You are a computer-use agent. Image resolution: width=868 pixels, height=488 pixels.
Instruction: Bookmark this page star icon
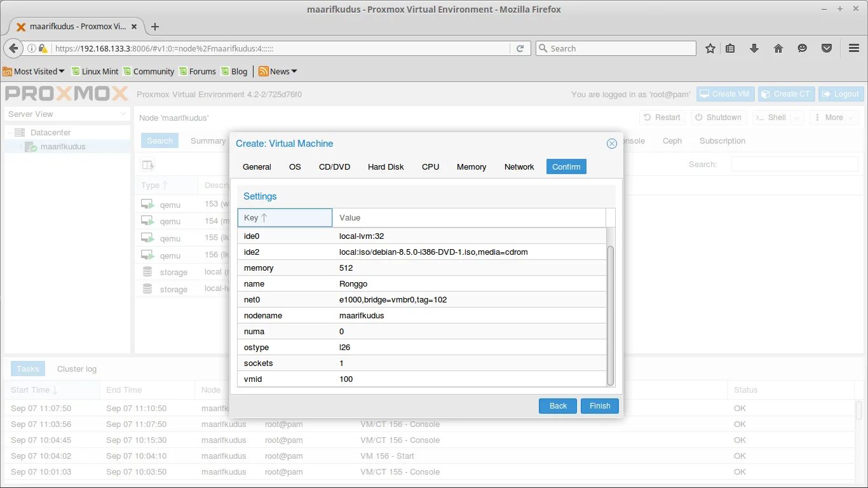coord(710,48)
